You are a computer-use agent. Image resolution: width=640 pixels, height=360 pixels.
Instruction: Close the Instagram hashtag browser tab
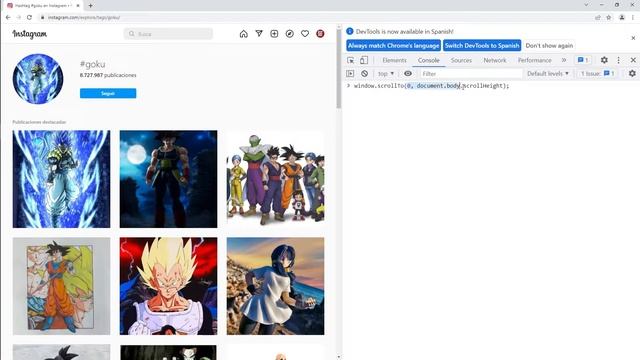click(78, 6)
